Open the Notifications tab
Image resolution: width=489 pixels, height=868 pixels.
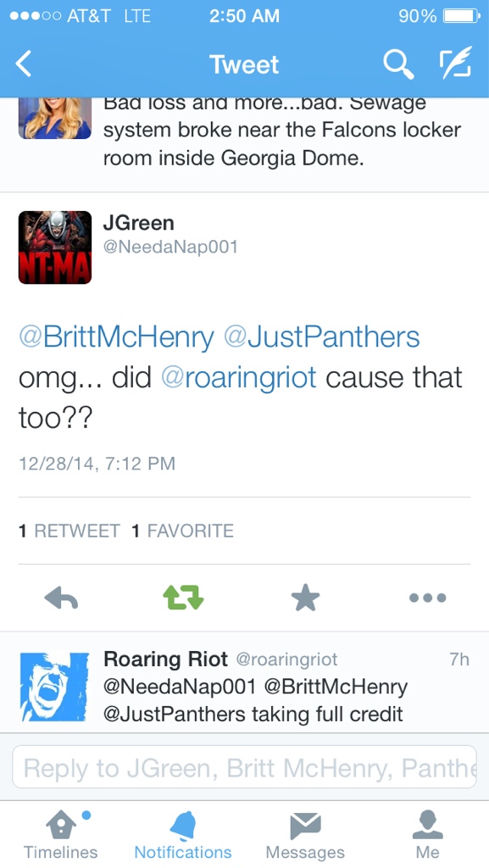(183, 835)
